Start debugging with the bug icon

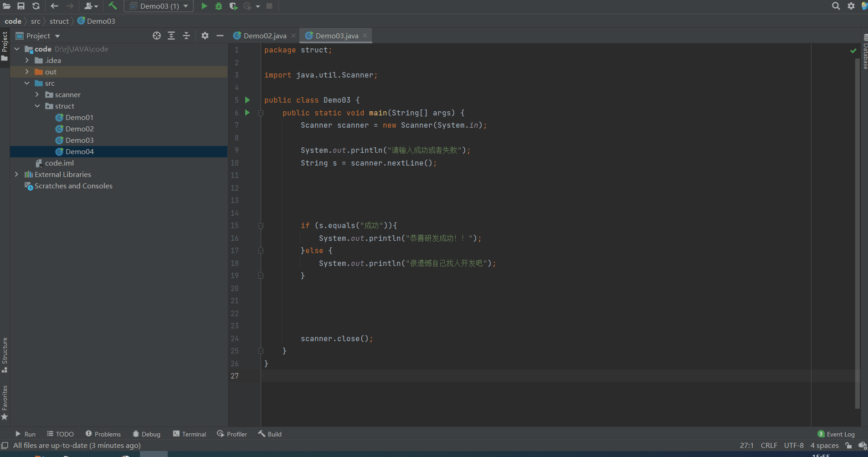pyautogui.click(x=219, y=6)
